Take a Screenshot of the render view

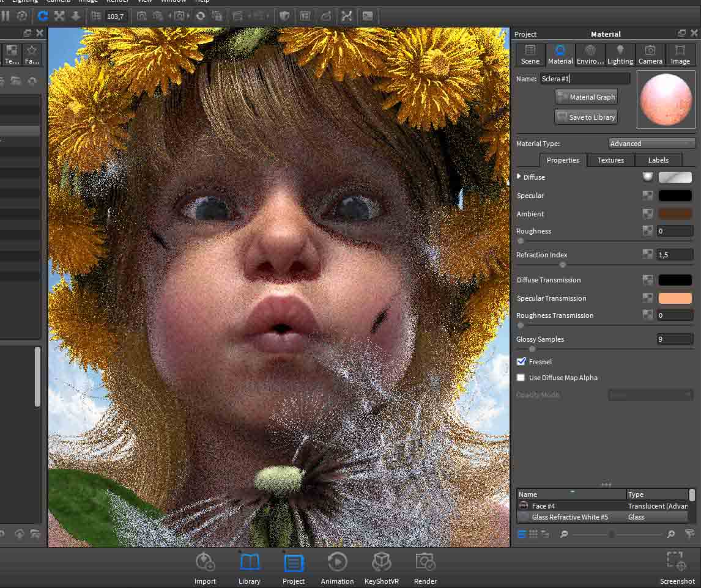tap(677, 567)
